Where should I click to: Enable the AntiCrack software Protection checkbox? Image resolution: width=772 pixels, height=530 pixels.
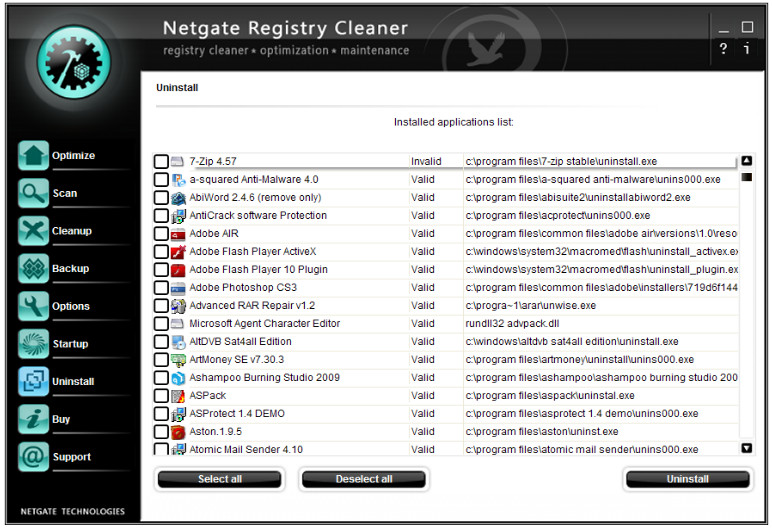click(x=161, y=216)
